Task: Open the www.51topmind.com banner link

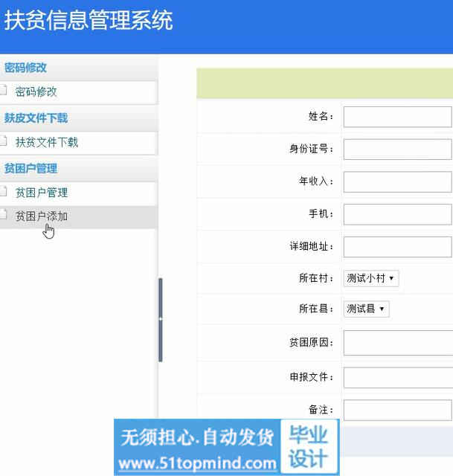Action: [198, 463]
